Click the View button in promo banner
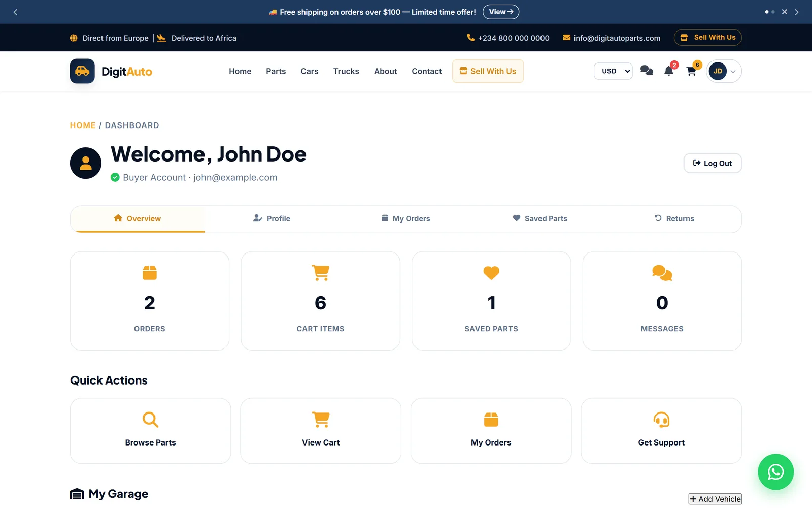The width and height of the screenshot is (812, 508). point(501,12)
